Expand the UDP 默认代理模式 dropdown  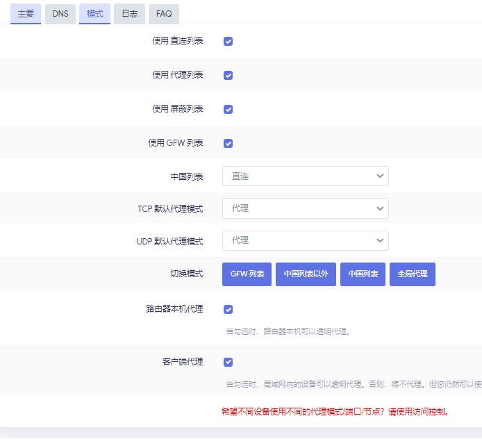[x=306, y=241]
